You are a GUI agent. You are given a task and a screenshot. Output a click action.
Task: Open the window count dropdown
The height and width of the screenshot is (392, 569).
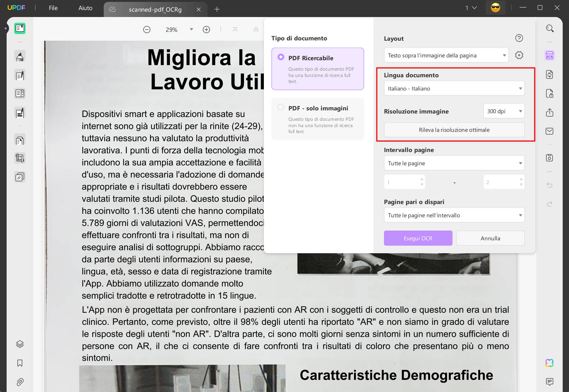point(471,8)
